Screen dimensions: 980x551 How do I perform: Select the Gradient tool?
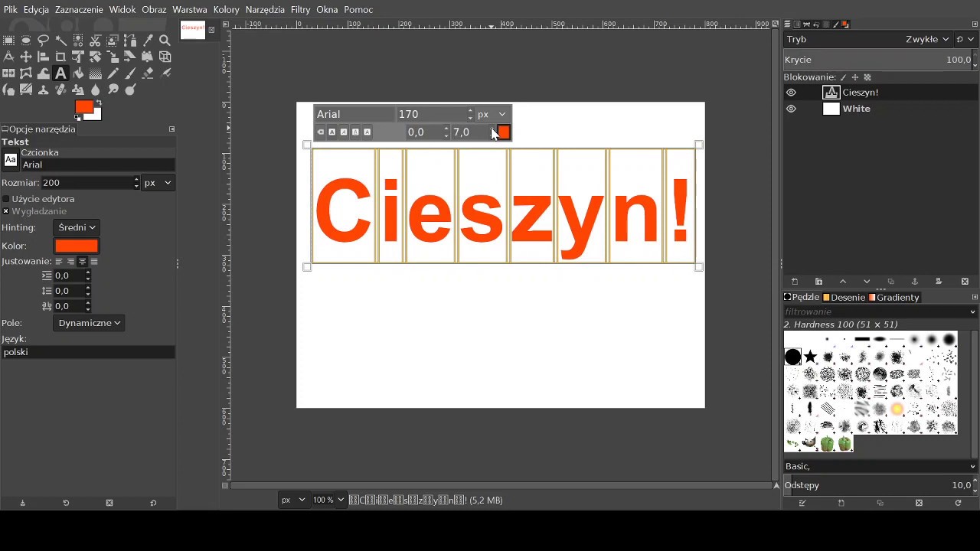click(x=96, y=73)
